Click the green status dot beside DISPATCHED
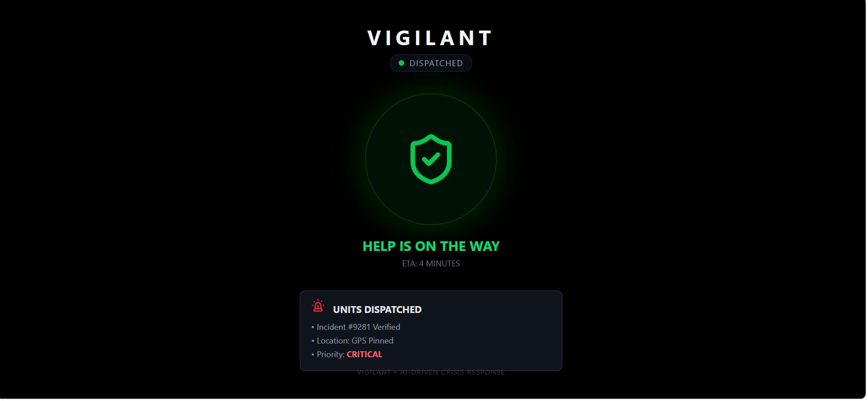 point(401,63)
